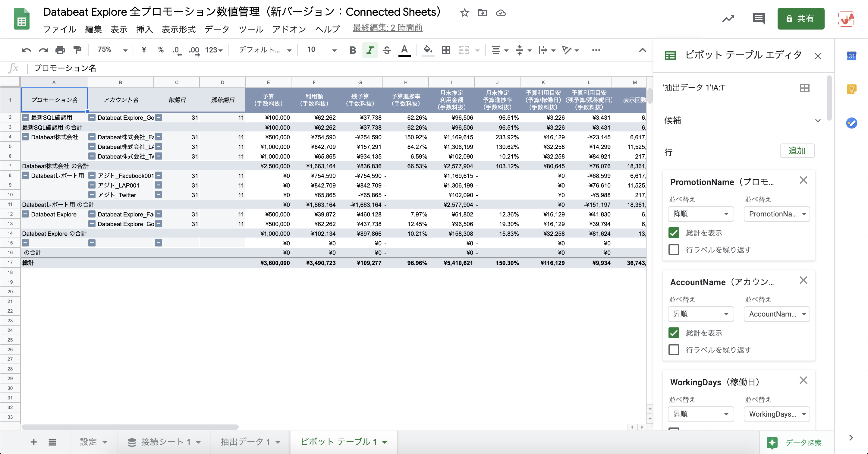Viewport: 868px width, 454px height.
Task: Open the 挿入 menu
Action: [145, 29]
